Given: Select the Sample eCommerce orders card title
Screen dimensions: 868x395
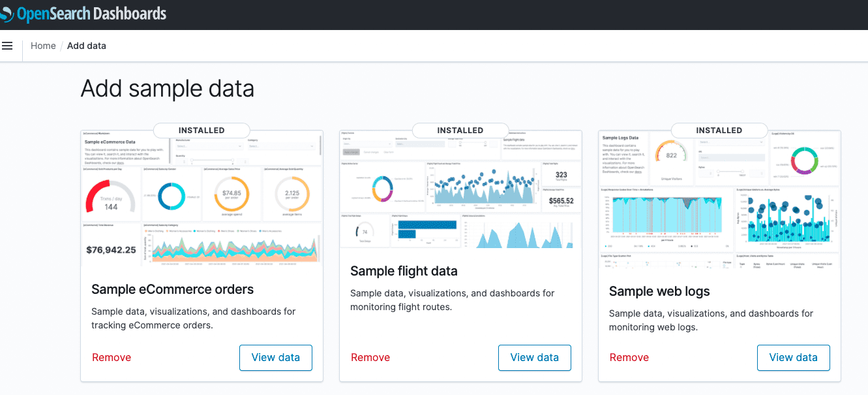Looking at the screenshot, I should (172, 289).
